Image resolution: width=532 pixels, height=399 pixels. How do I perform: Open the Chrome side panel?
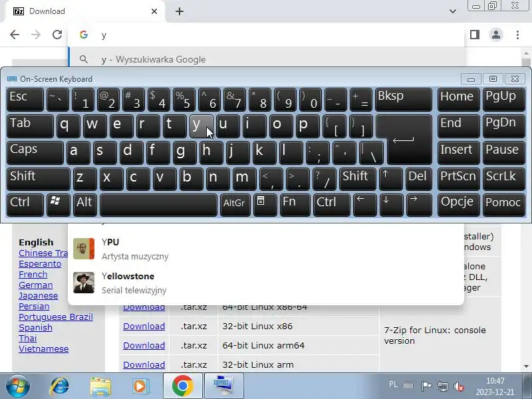(x=475, y=35)
